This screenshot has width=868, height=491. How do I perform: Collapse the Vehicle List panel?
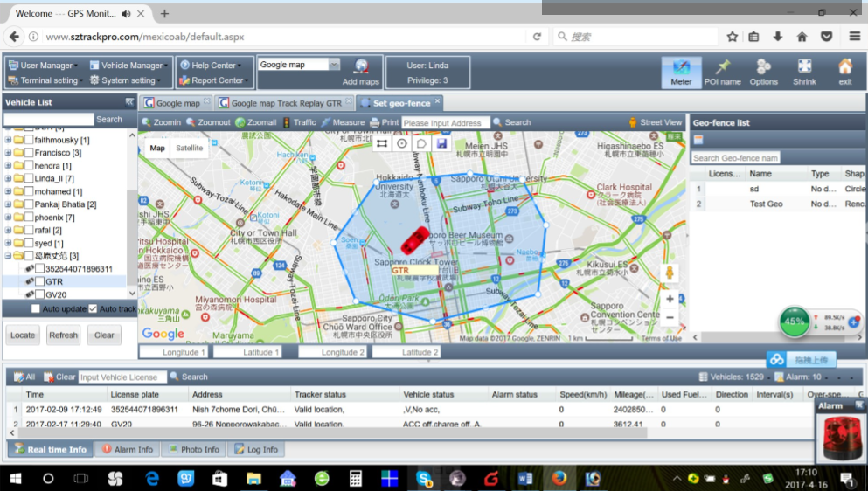coord(129,102)
